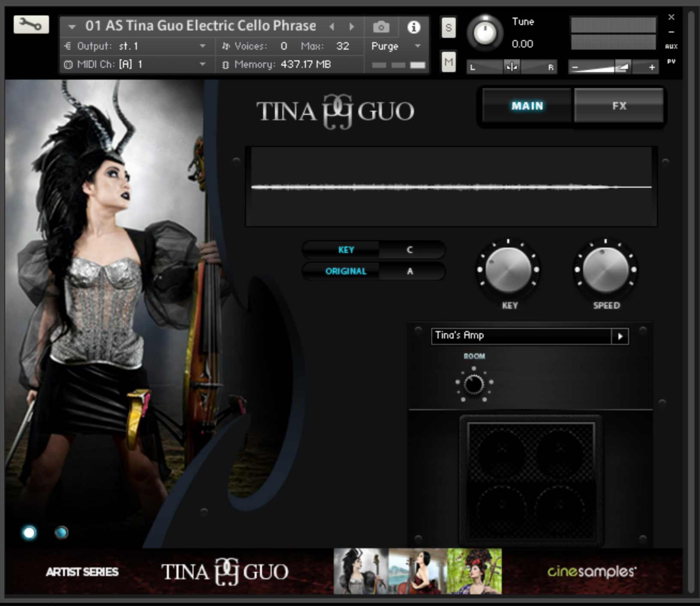Select the middle red dress thumbnail
700x606 pixels.
(x=417, y=571)
